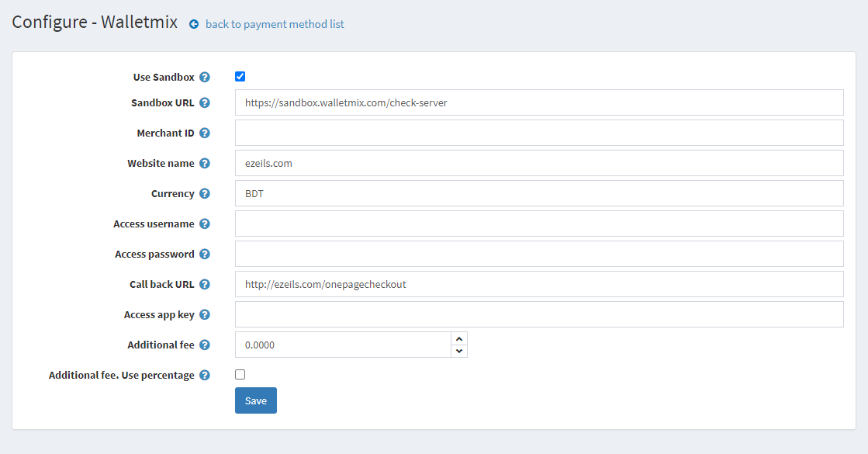
Task: Click help icon next to Use Sandbox
Action: coord(205,77)
